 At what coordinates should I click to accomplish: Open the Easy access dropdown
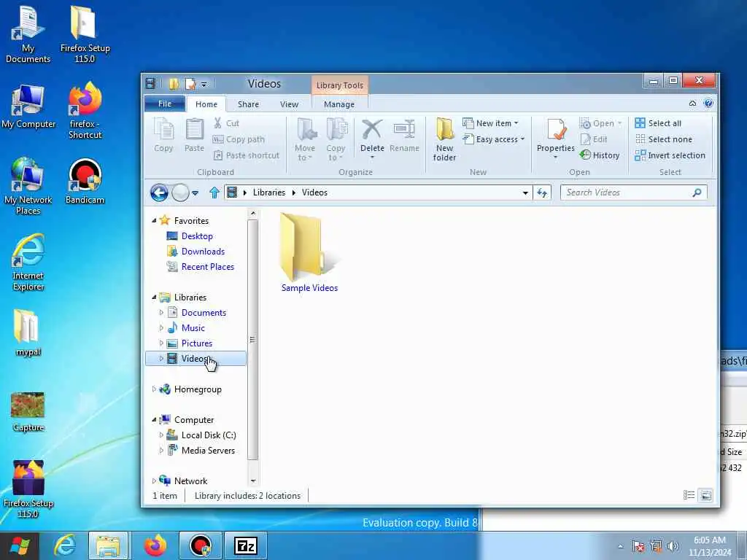coord(494,139)
